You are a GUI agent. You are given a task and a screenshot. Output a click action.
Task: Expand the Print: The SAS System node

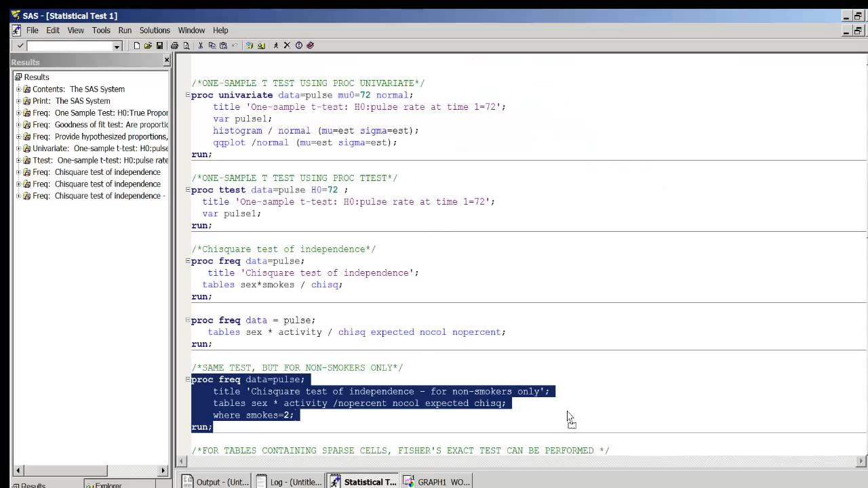19,101
